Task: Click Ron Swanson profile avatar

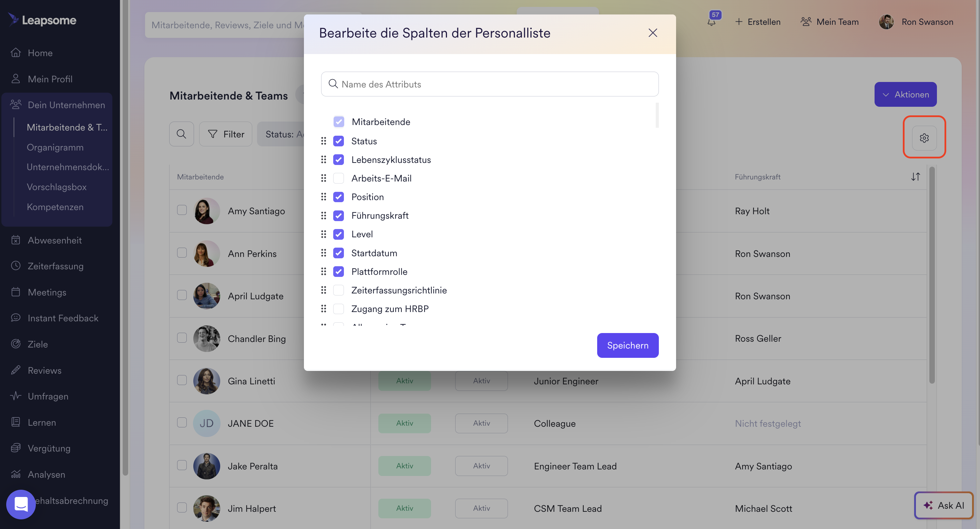Action: (x=886, y=22)
